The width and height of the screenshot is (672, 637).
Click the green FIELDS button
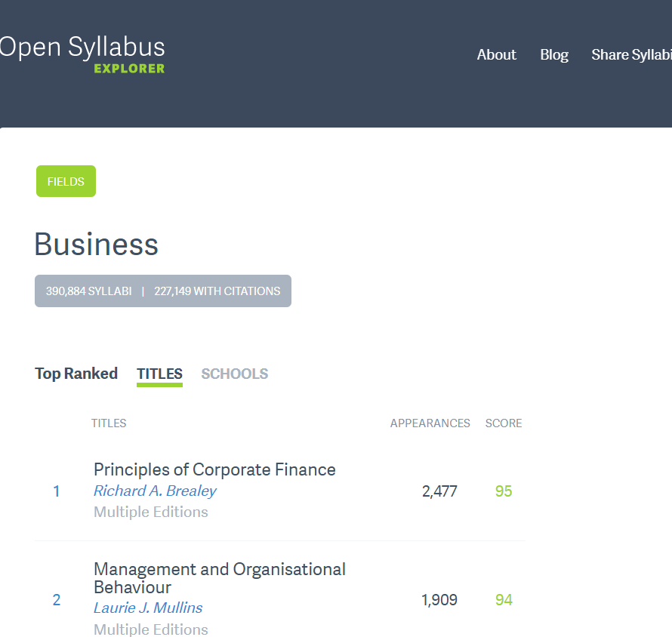point(66,181)
